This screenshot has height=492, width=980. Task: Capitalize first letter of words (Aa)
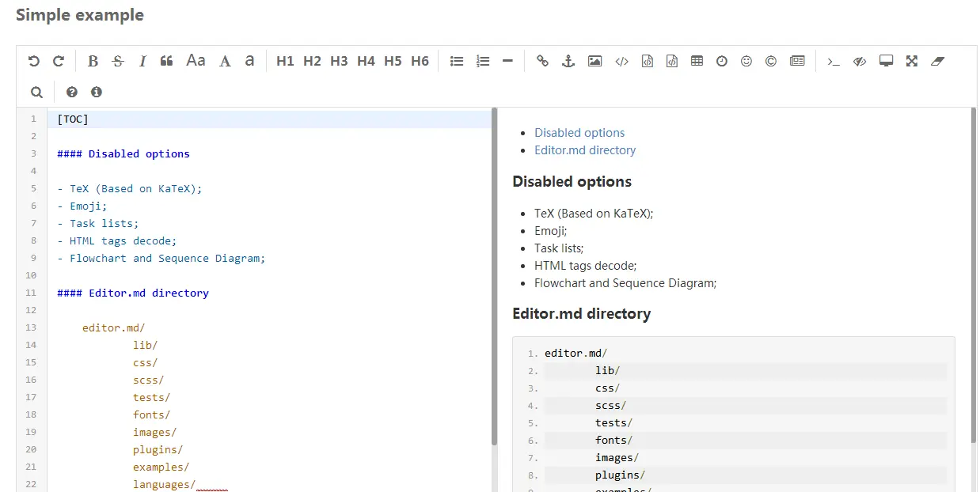click(x=196, y=61)
